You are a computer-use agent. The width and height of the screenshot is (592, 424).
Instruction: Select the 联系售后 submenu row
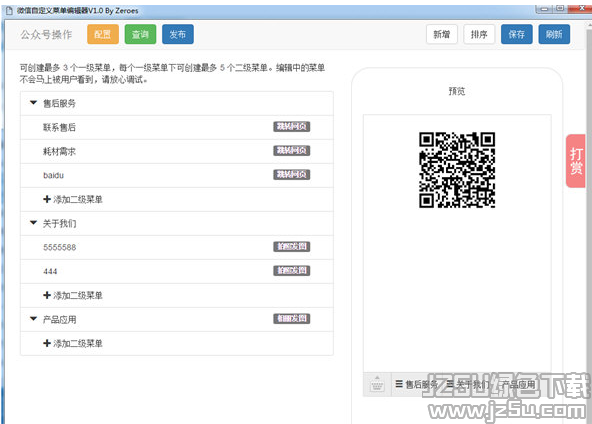coord(177,127)
